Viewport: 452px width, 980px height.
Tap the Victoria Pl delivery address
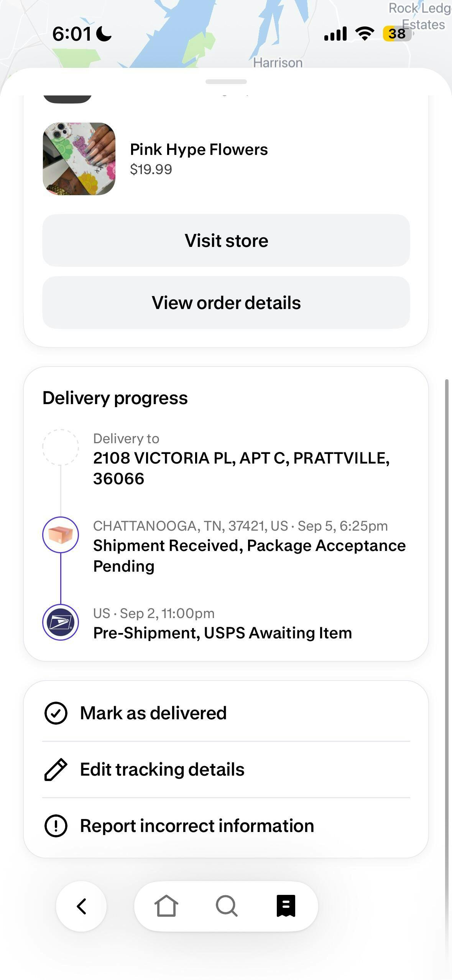(241, 468)
